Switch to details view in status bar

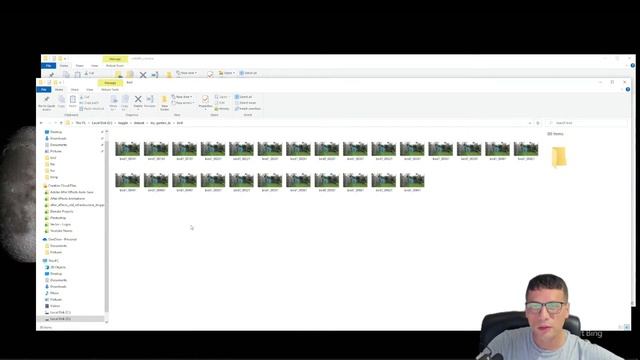pyautogui.click(x=620, y=327)
